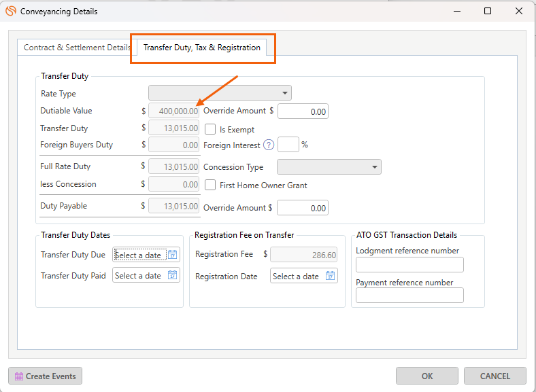This screenshot has width=536, height=392.
Task: Click the Transfer Duty 13,015.00 value
Action: click(173, 128)
